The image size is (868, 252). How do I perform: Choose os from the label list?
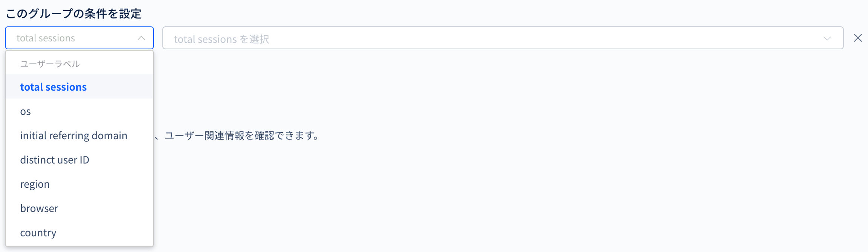[26, 111]
